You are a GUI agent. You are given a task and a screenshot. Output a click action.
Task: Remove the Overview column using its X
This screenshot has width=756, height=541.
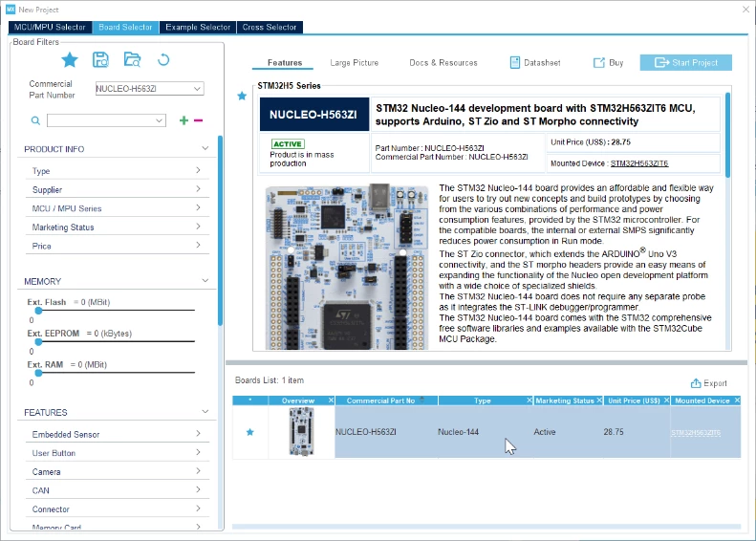click(332, 400)
